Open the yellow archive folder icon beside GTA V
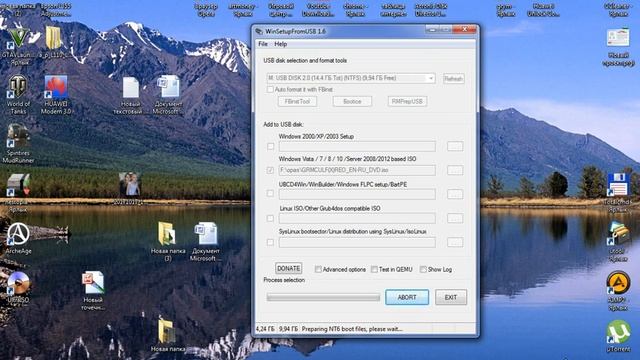Screen dimensions: 640x360 click(x=53, y=38)
